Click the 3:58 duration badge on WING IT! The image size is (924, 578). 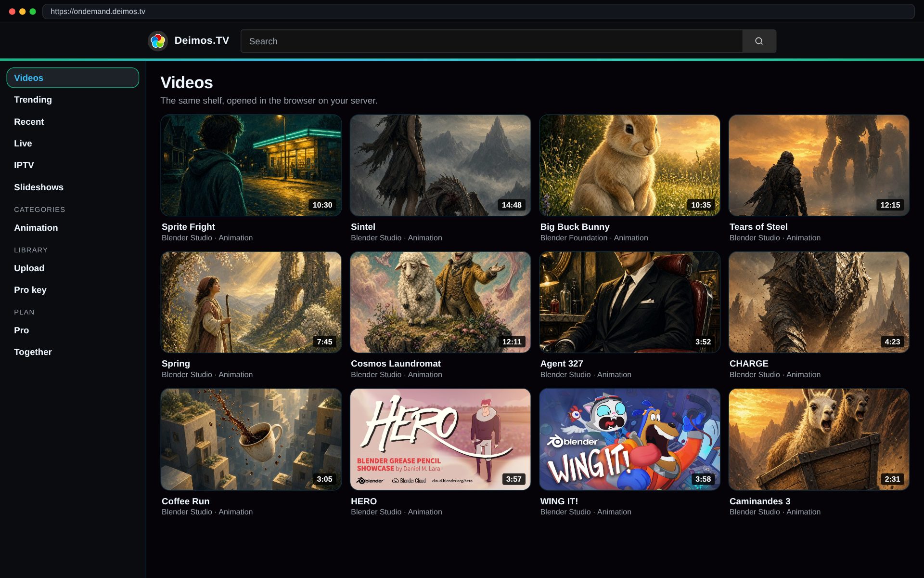[x=703, y=479]
